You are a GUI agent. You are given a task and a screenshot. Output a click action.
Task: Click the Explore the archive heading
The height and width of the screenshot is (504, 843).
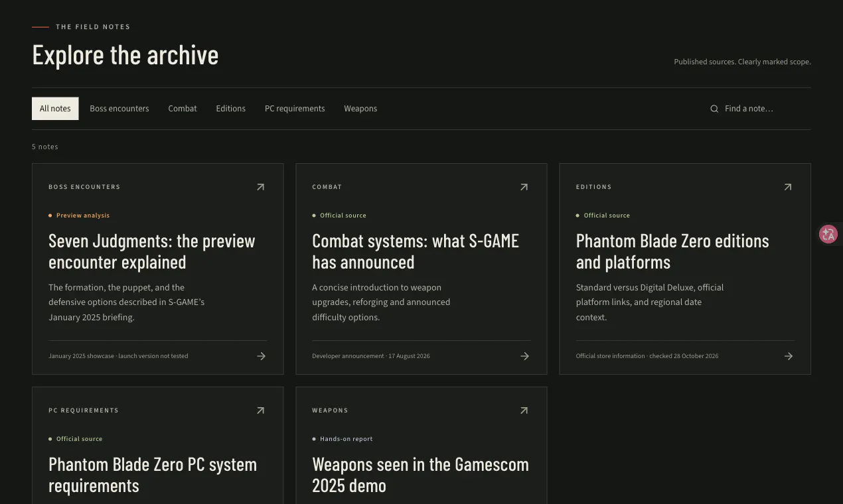click(x=125, y=55)
